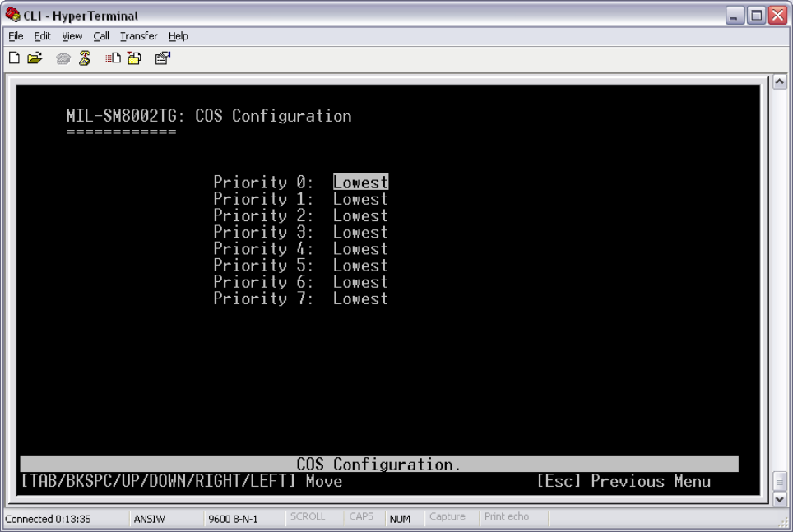Click the Priority 1 Lowest value
This screenshot has width=793, height=532.
(360, 199)
